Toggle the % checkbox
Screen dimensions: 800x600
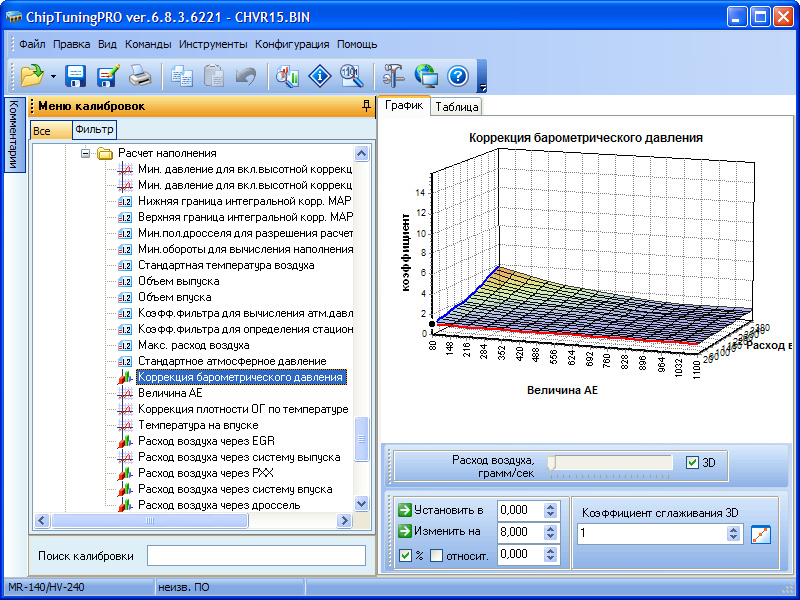pyautogui.click(x=405, y=555)
